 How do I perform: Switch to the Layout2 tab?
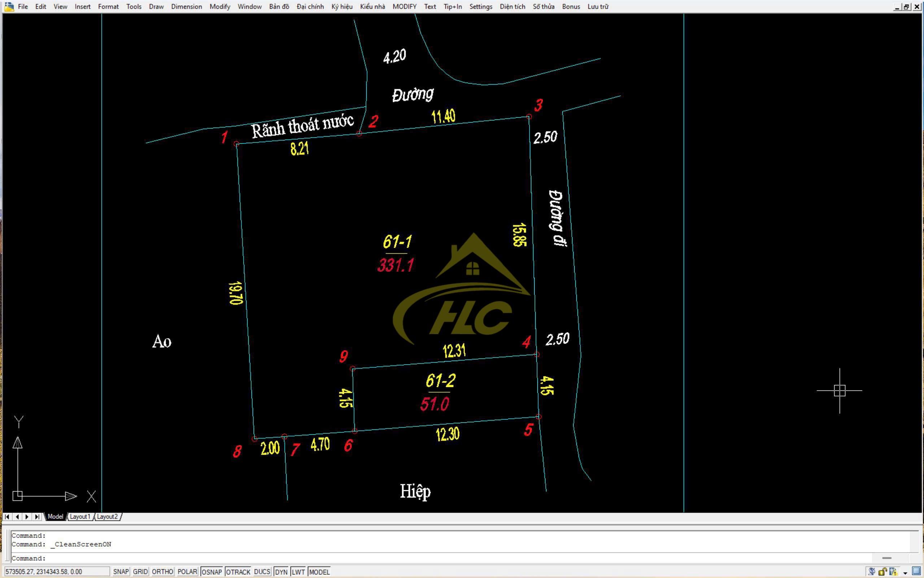107,517
